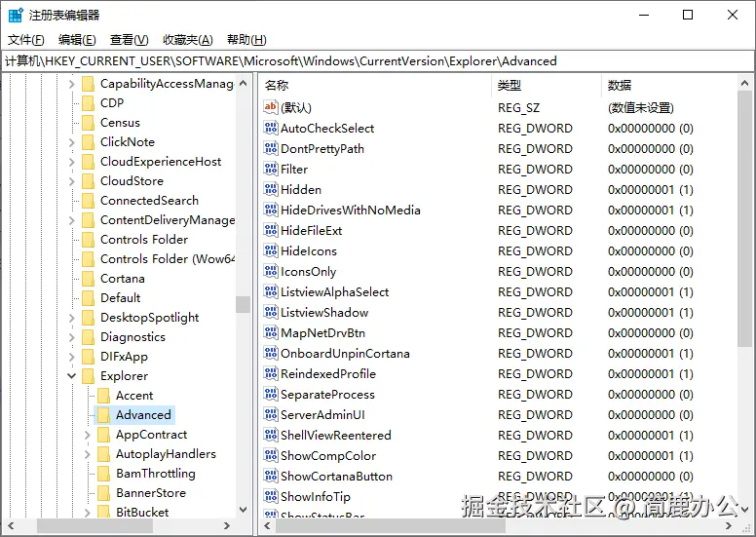Click the tree pane vertical scrollbar thumb

click(243, 304)
